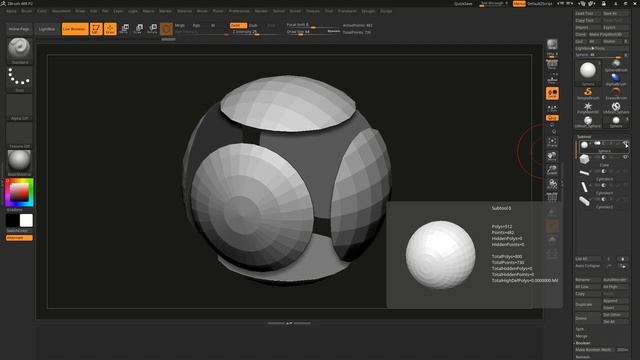Viewport: 640px width, 360px height.
Task: Adjust the Focal Shift slider
Action: coord(312,25)
